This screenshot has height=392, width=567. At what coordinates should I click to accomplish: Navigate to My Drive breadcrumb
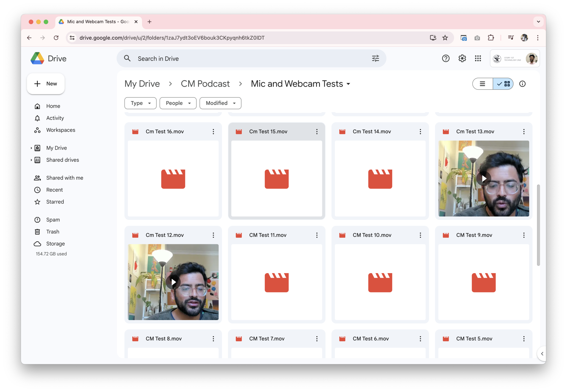(x=142, y=84)
